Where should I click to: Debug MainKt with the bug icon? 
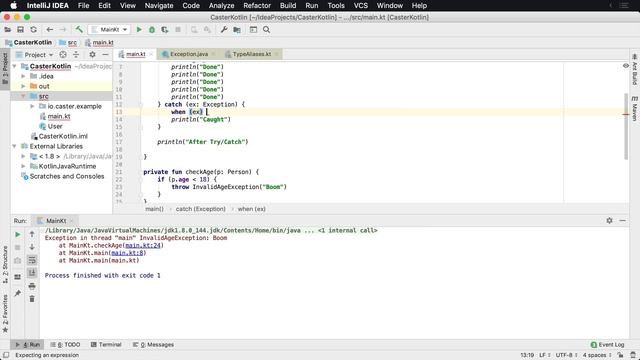(x=152, y=29)
